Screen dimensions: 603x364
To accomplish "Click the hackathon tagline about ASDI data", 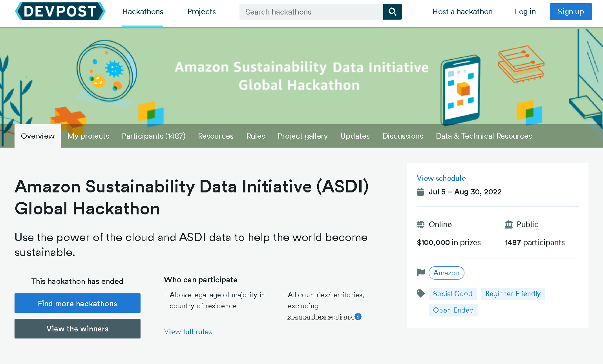I will [191, 245].
